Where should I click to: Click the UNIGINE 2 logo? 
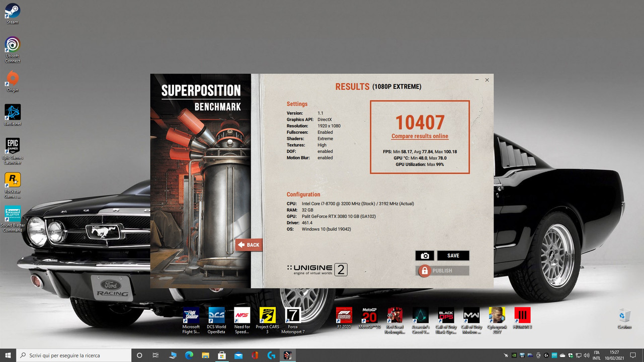coord(317,269)
